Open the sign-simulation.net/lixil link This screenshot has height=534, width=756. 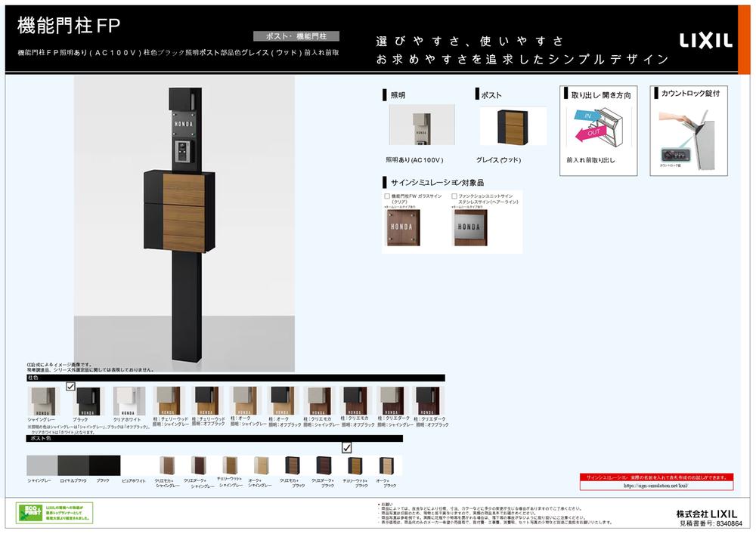pos(655,486)
